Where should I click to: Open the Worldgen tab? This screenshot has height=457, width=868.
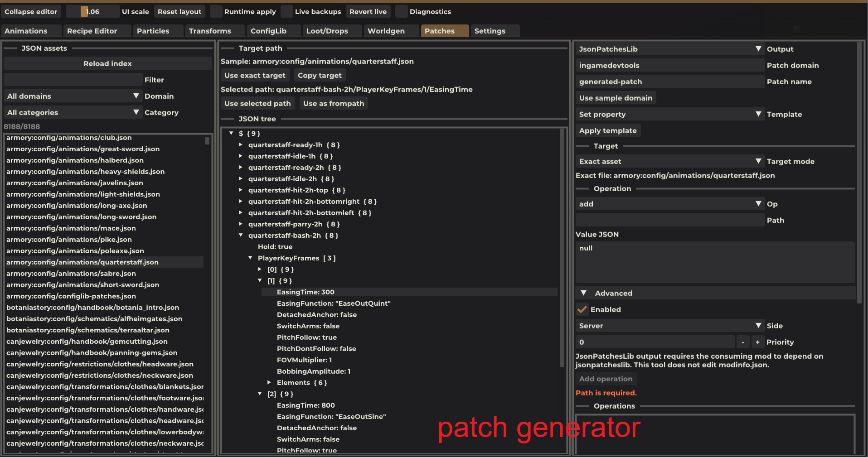391,31
